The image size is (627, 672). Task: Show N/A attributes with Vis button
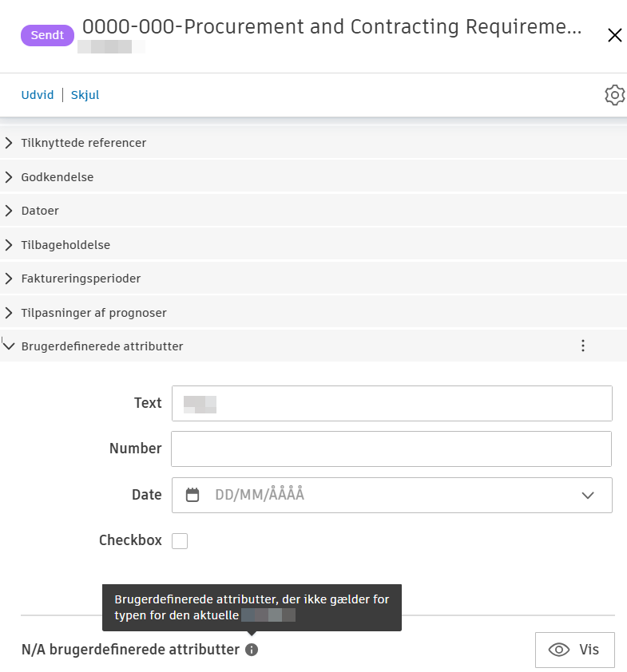pos(574,650)
